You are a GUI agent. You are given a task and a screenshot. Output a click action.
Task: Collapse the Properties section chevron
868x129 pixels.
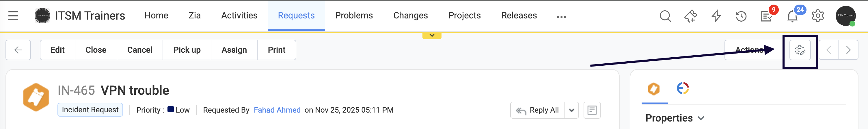(701, 118)
